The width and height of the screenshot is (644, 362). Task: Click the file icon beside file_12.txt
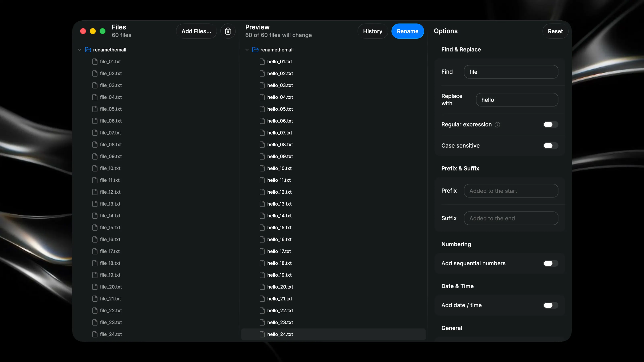(95, 192)
